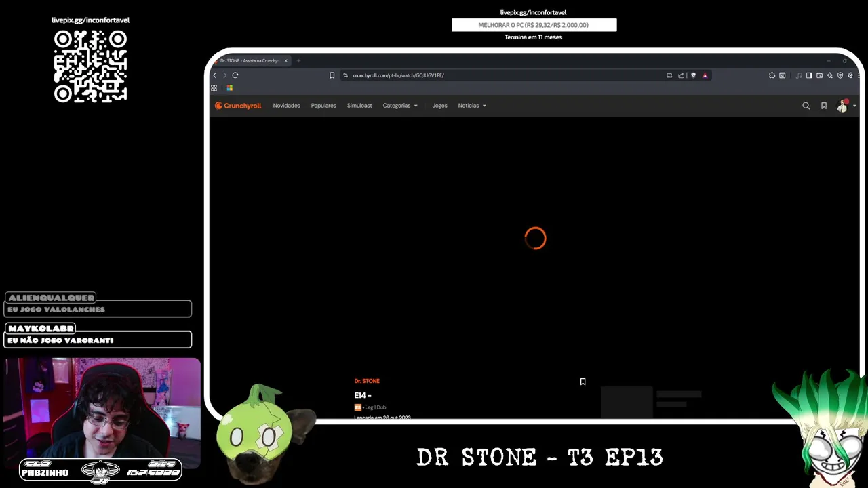Click the crescent moon toolbar icon
The image size is (868, 488).
click(850, 75)
